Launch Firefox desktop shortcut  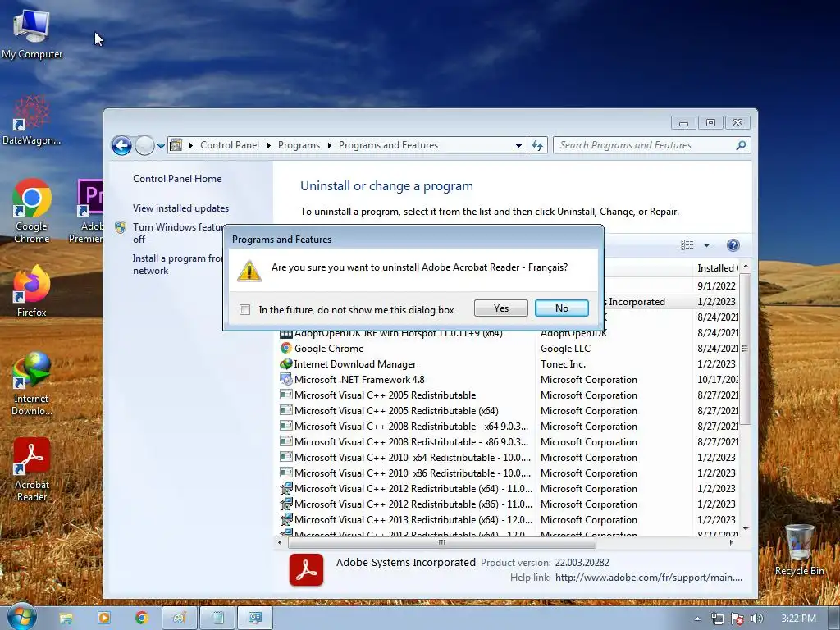(x=32, y=291)
